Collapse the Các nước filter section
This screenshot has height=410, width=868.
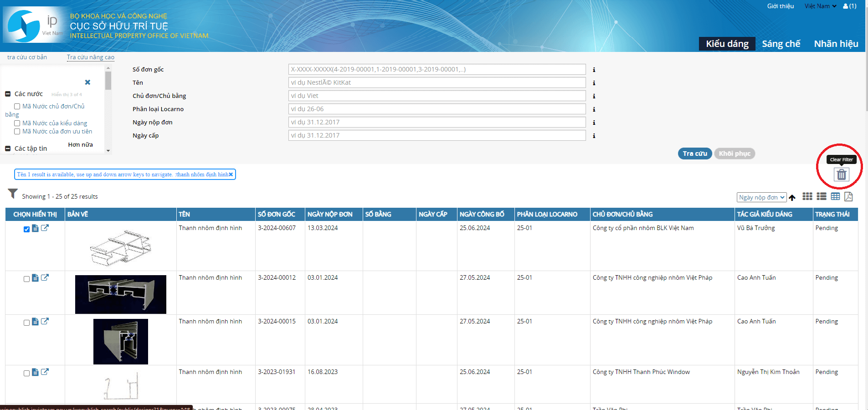pyautogui.click(x=8, y=94)
